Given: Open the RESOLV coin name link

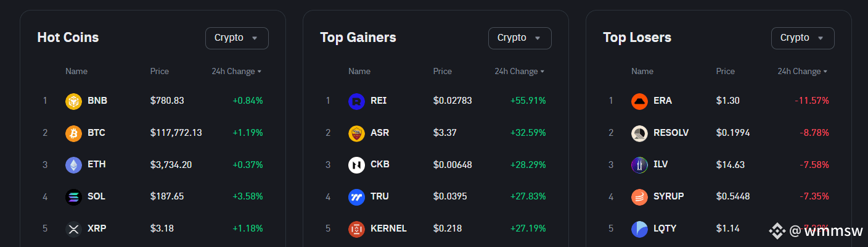Looking at the screenshot, I should pyautogui.click(x=671, y=133).
